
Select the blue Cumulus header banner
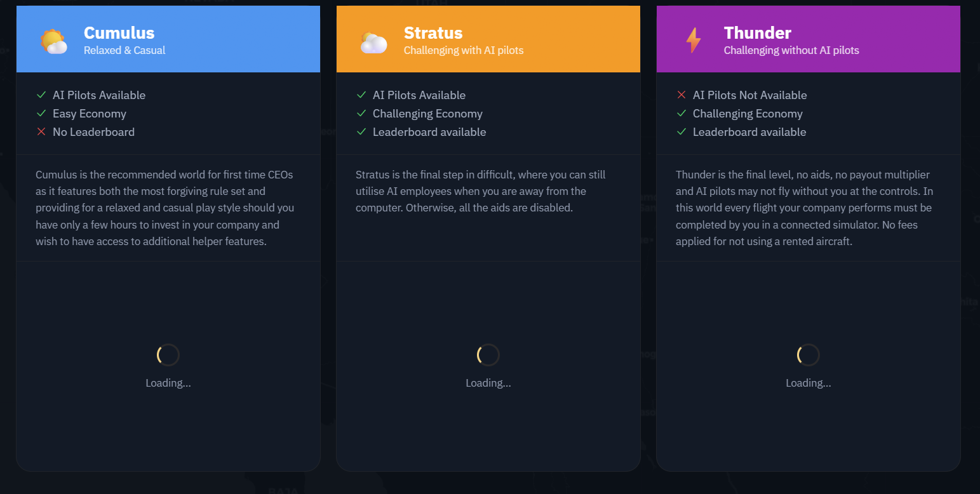tap(168, 39)
